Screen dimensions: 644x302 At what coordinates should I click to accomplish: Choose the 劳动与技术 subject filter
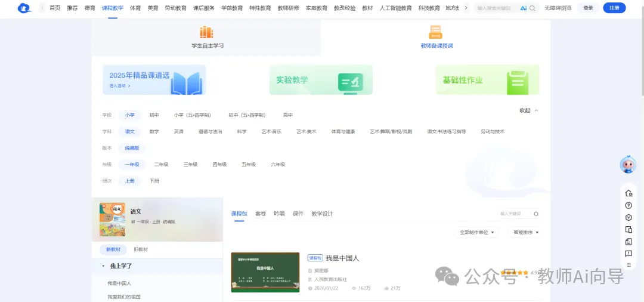pos(493,131)
